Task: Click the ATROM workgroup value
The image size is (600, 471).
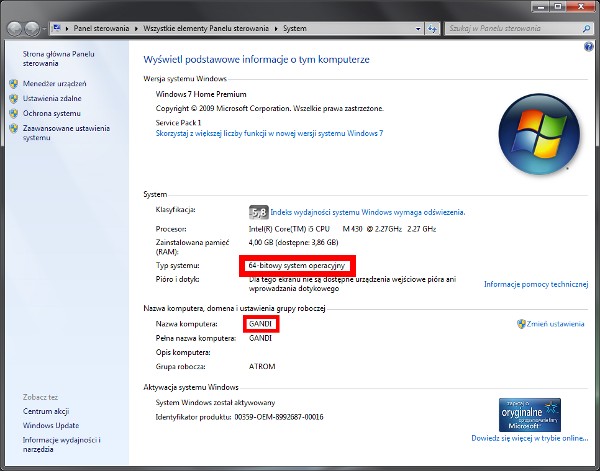Action: click(262, 367)
